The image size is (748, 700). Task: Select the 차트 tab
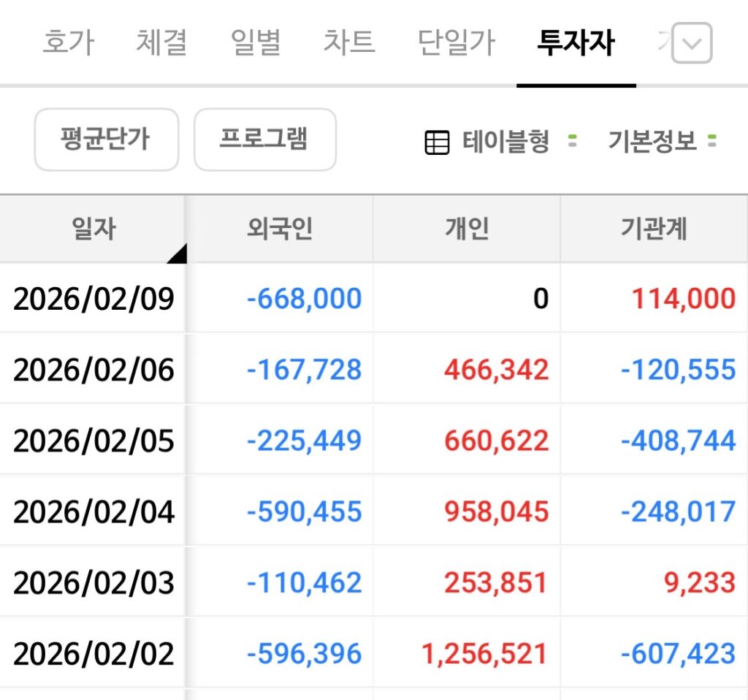click(348, 43)
